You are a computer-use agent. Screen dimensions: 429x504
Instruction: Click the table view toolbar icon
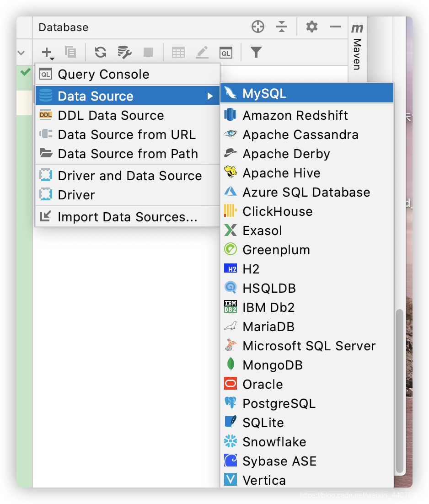click(178, 52)
